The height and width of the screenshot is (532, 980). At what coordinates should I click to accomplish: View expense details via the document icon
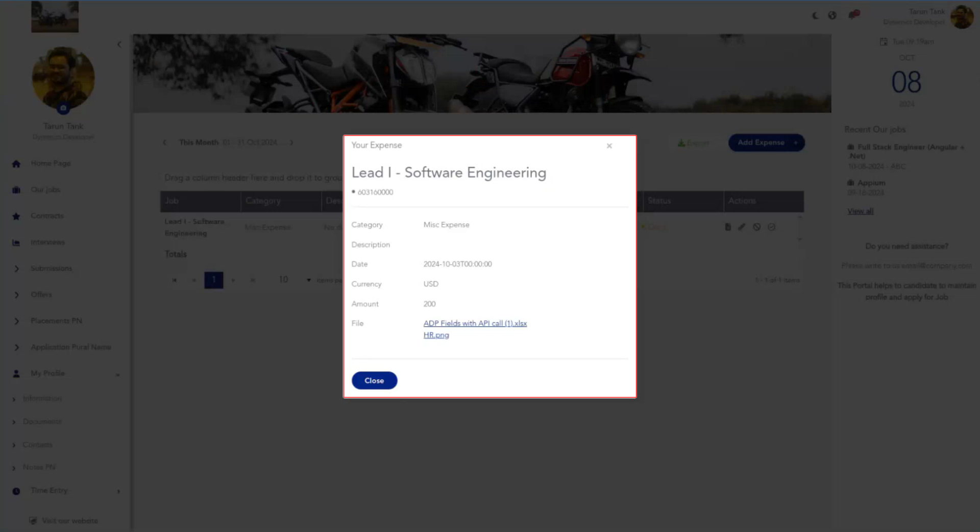click(x=728, y=227)
